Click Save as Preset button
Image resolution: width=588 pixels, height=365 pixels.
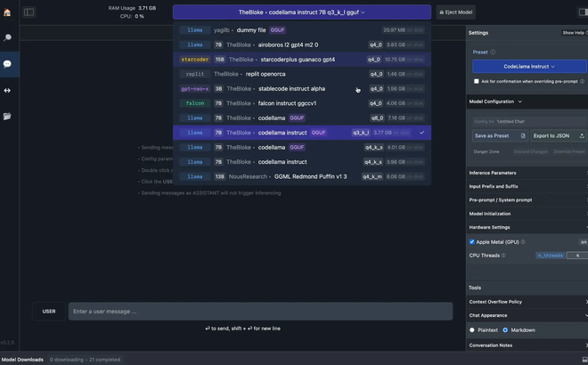(x=500, y=135)
